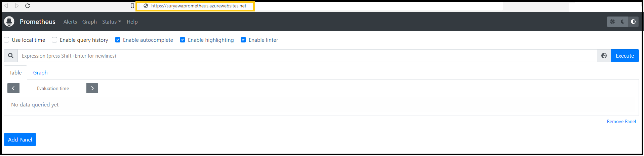Enable query history checkbox
The height and width of the screenshot is (156, 644).
tap(54, 40)
